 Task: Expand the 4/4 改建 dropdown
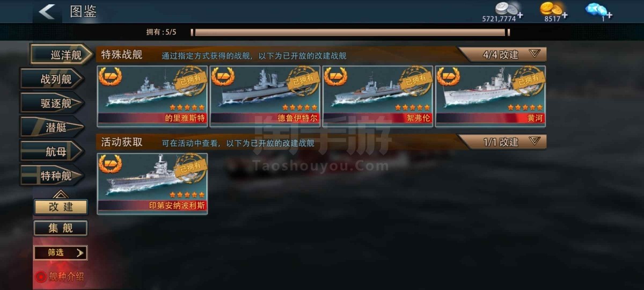coord(533,54)
